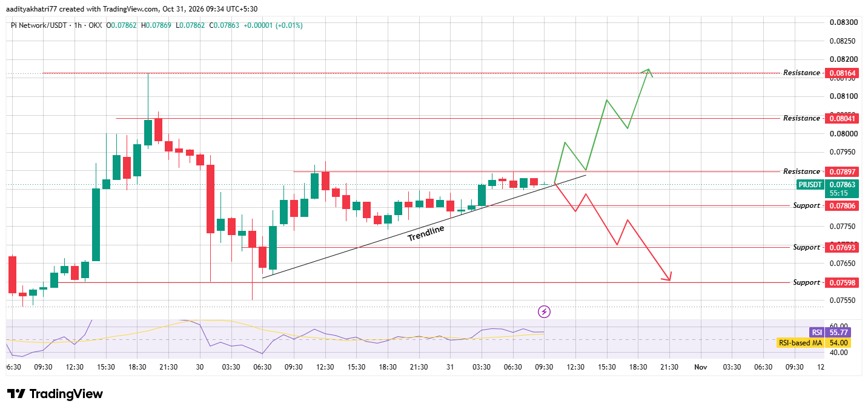Select the Resistance label beside 0.08164
This screenshot has height=412, width=868.
coord(801,73)
